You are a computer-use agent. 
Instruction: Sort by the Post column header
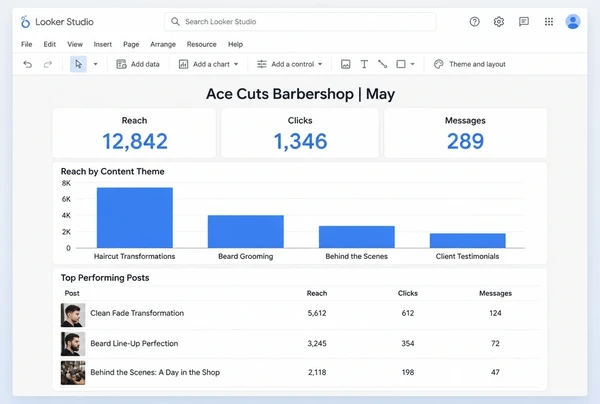[72, 293]
